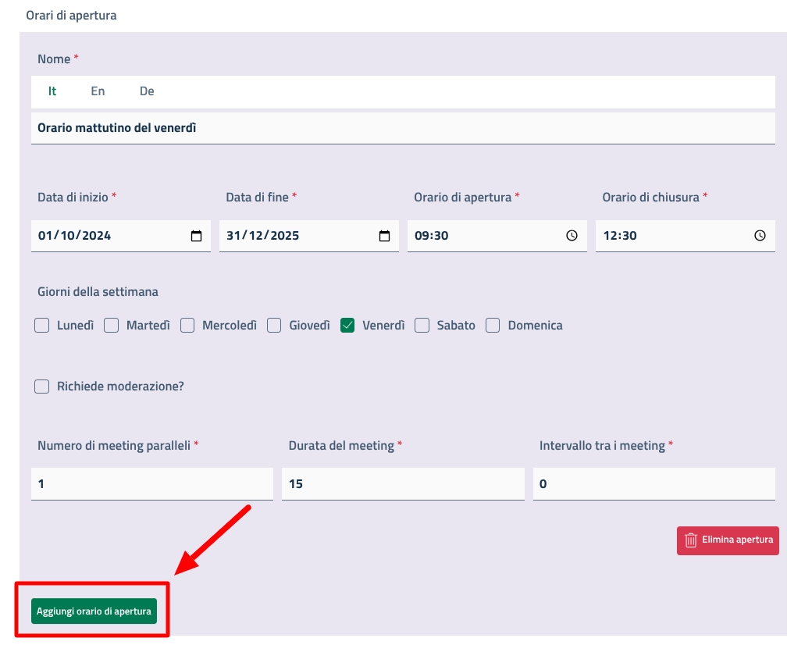Open calendar picker for Data di fine
Screen dimensions: 812x652
point(384,236)
